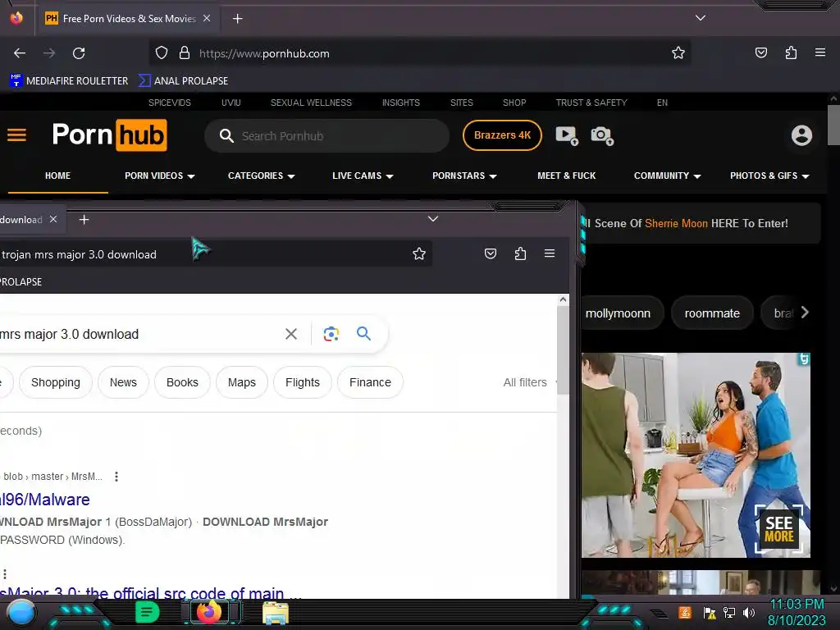Screen dimensions: 840x630
Task: Expand the LIVE CAMS navigation dropdown
Action: click(x=363, y=176)
